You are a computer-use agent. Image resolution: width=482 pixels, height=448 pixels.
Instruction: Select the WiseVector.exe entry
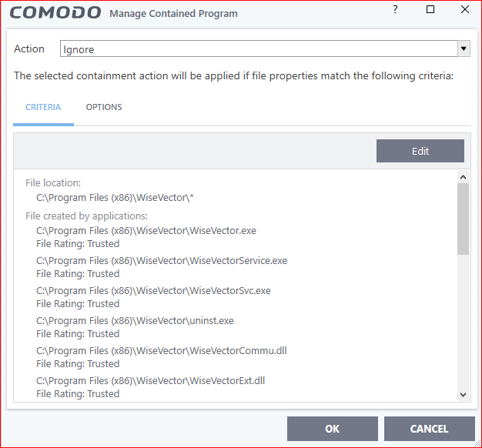click(146, 230)
